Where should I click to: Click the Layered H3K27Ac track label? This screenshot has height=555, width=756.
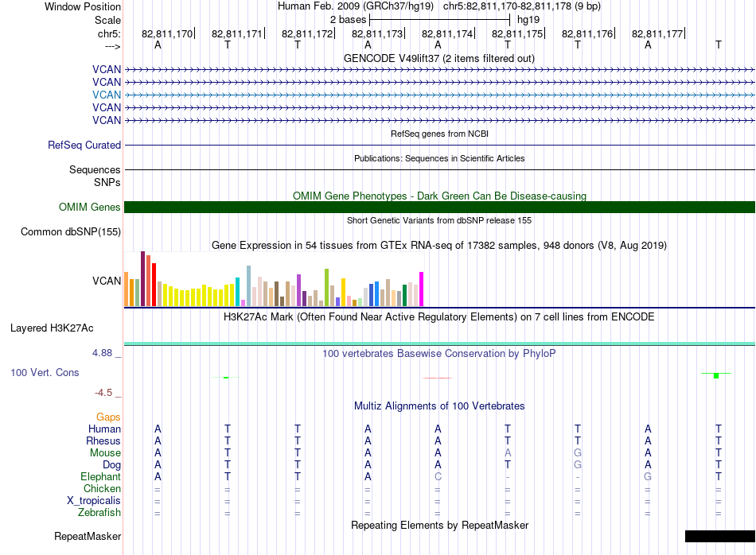pos(52,328)
